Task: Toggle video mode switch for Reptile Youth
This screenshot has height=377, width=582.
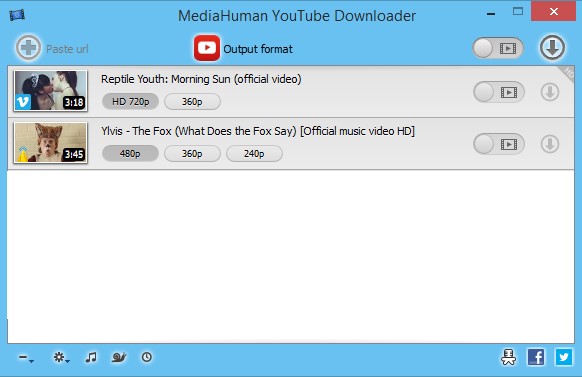Action: tap(499, 92)
